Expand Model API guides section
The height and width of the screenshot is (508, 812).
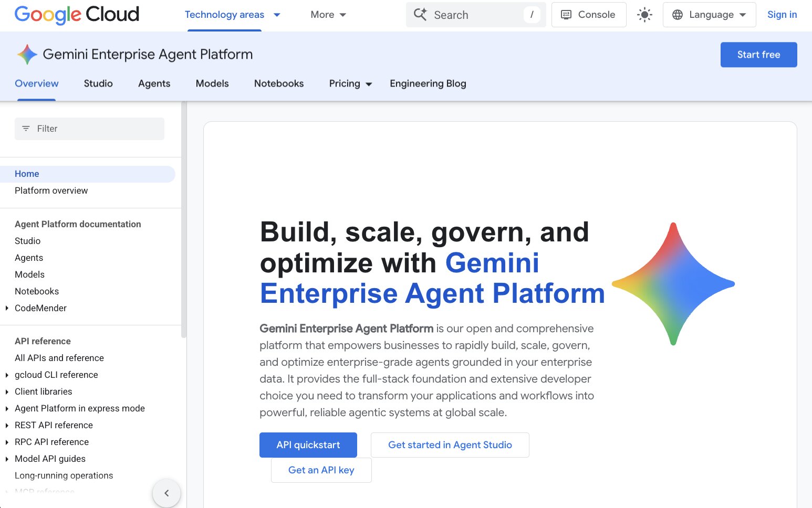(7, 459)
